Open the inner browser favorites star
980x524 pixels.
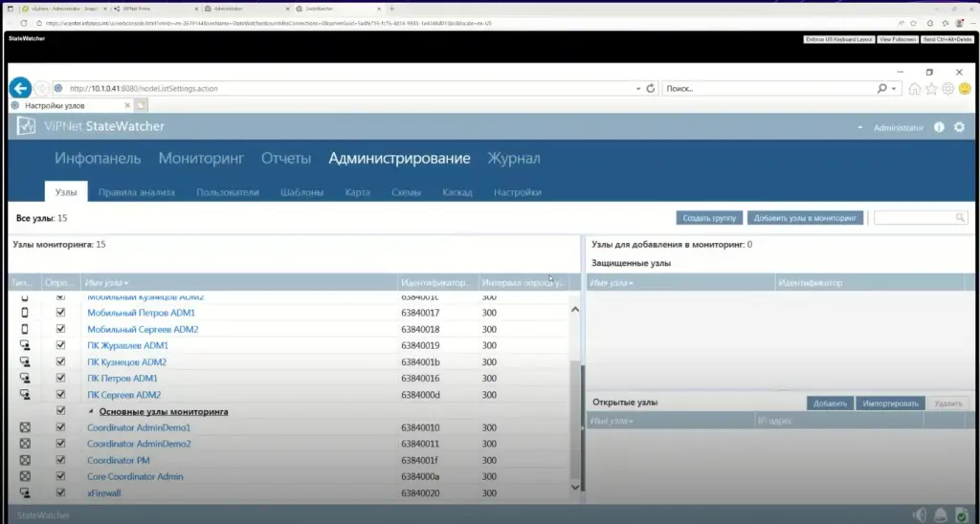pos(931,89)
